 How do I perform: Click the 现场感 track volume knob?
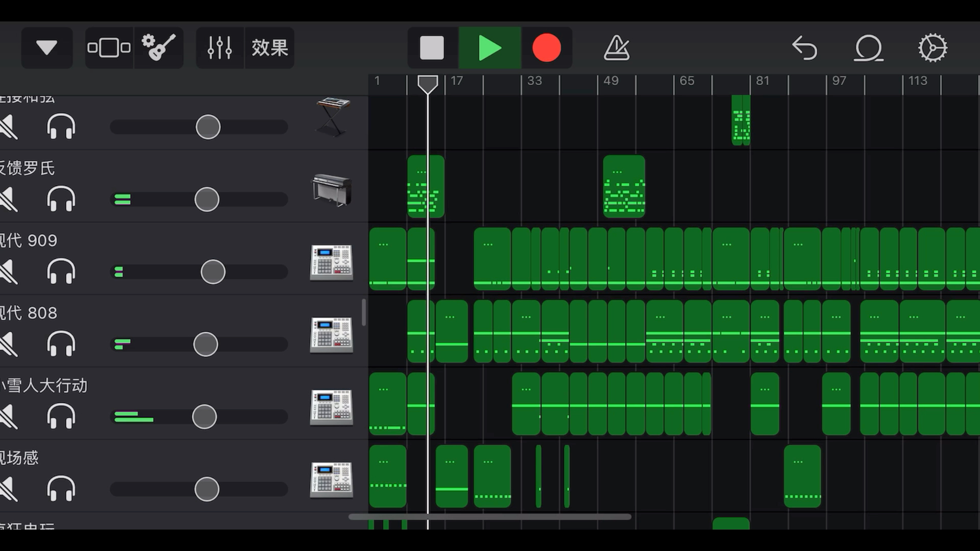207,489
